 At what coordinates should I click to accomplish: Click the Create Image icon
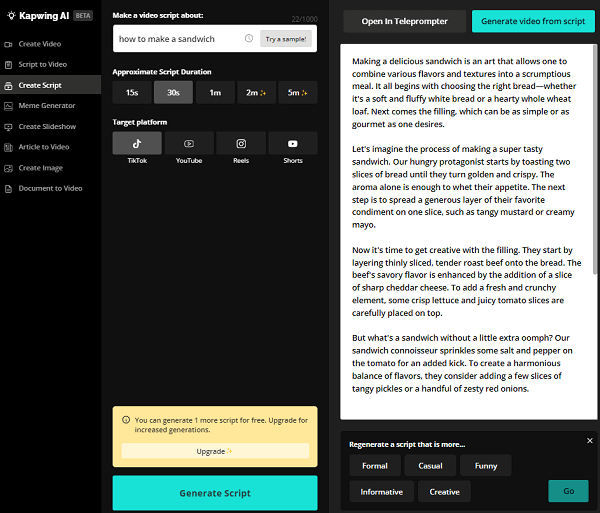click(8, 168)
